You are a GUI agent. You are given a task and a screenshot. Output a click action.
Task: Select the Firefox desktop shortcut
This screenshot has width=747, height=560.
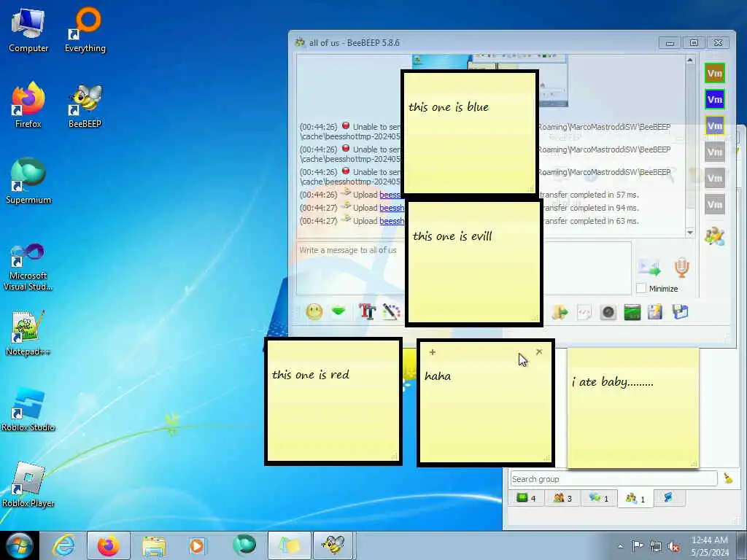coord(28,106)
